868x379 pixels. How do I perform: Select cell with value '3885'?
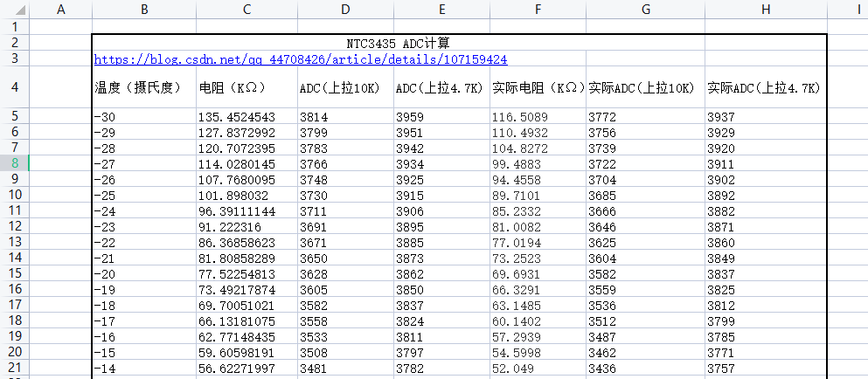(441, 243)
